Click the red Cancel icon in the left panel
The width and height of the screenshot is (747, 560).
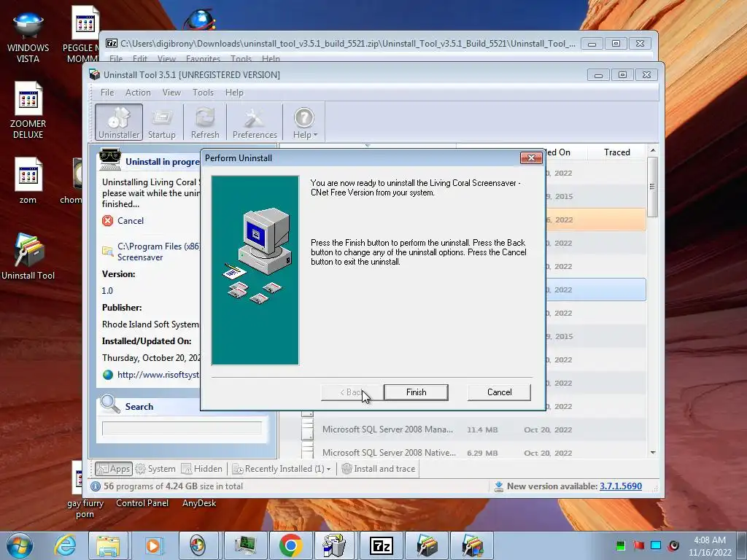pos(108,220)
